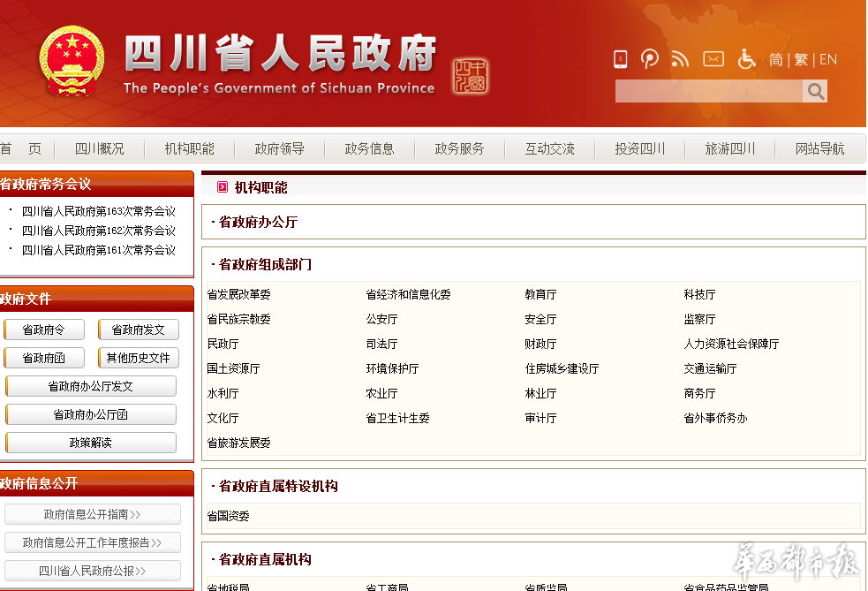The width and height of the screenshot is (868, 591).
Task: Open 公安厅 department link
Action: click(381, 319)
